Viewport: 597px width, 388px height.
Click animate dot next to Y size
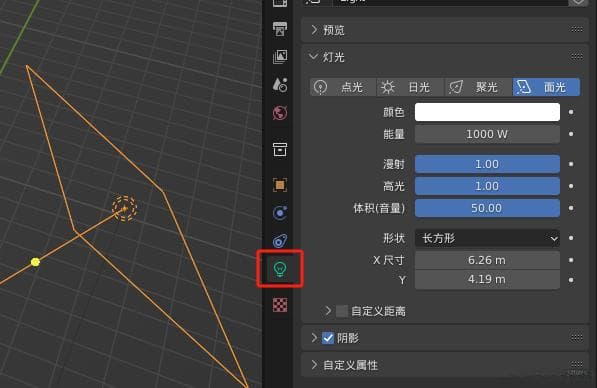coord(571,280)
